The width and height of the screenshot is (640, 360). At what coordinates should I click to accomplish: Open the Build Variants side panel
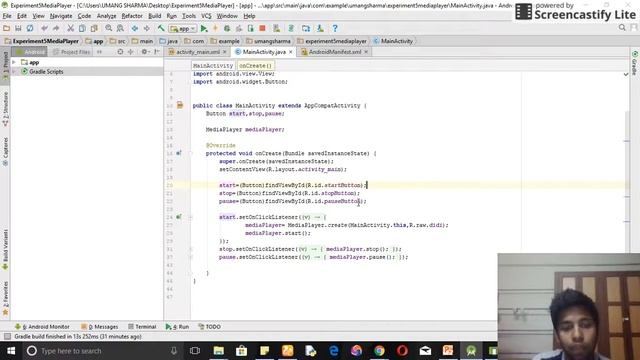(5, 249)
